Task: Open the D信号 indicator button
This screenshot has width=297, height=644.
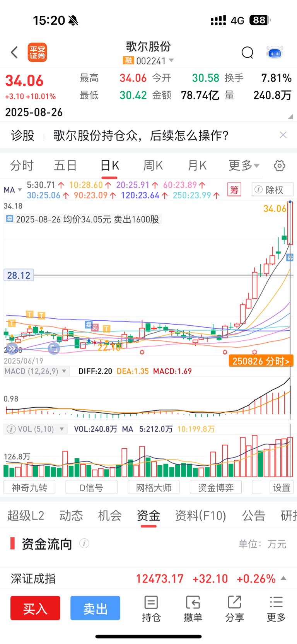Action: pyautogui.click(x=91, y=487)
